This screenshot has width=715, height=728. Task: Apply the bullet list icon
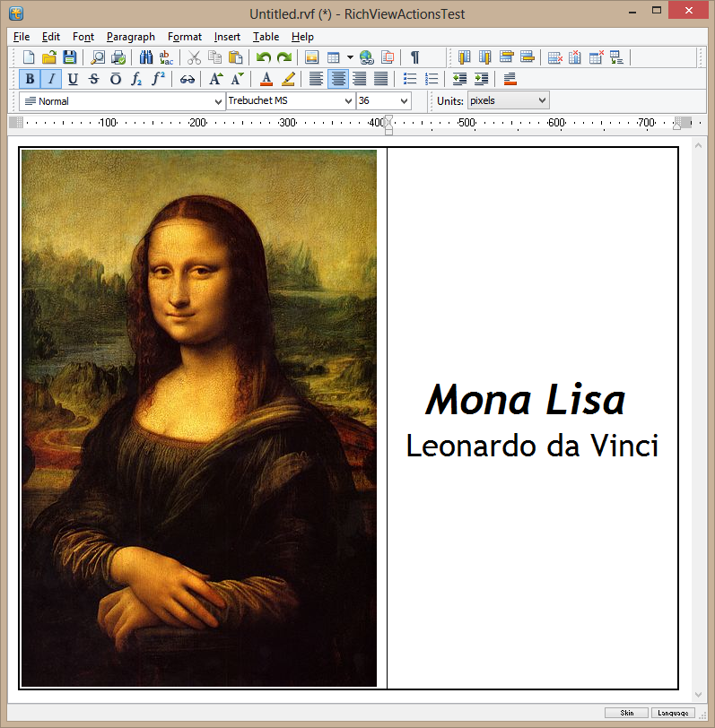tap(410, 79)
